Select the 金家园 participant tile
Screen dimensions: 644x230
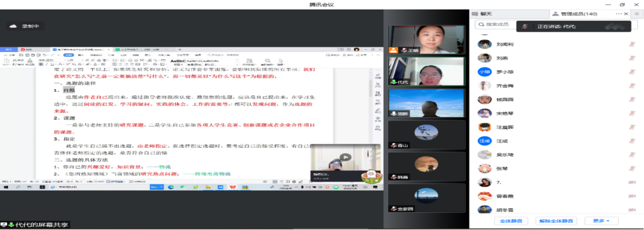point(426,197)
